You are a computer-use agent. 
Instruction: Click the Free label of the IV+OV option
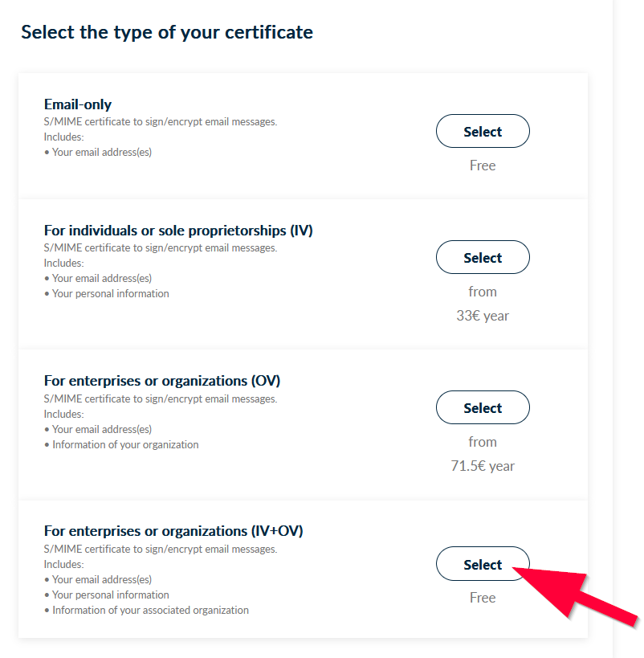[x=483, y=598]
